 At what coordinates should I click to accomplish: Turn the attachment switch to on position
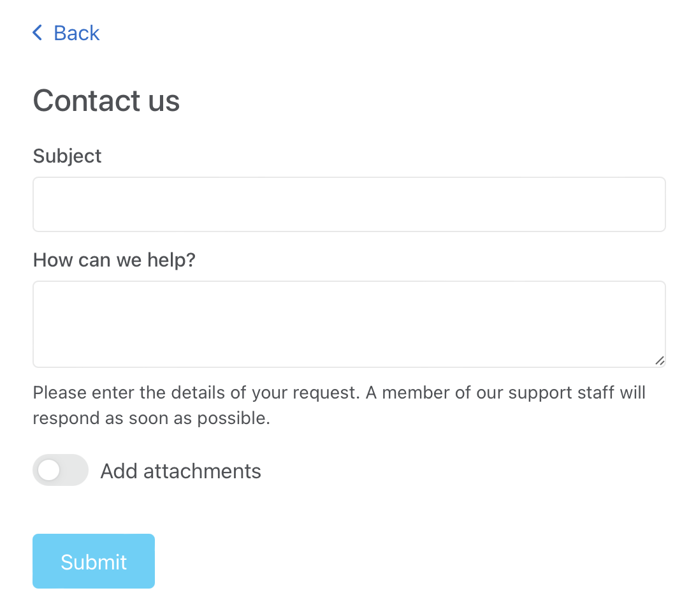61,470
